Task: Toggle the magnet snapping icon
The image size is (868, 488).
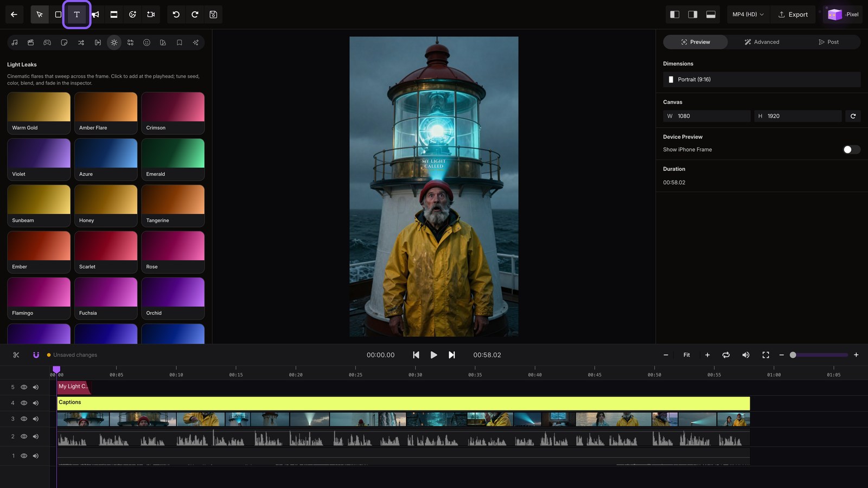Action: [x=36, y=355]
